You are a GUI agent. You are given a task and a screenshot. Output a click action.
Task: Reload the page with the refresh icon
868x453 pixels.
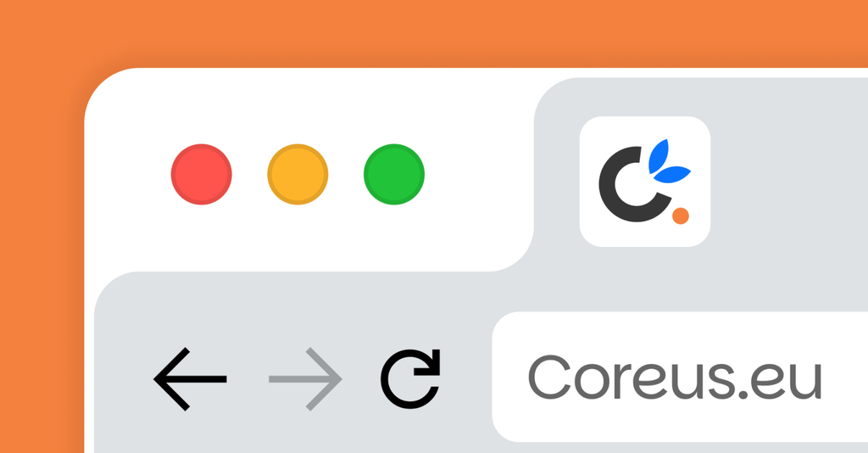click(x=410, y=379)
